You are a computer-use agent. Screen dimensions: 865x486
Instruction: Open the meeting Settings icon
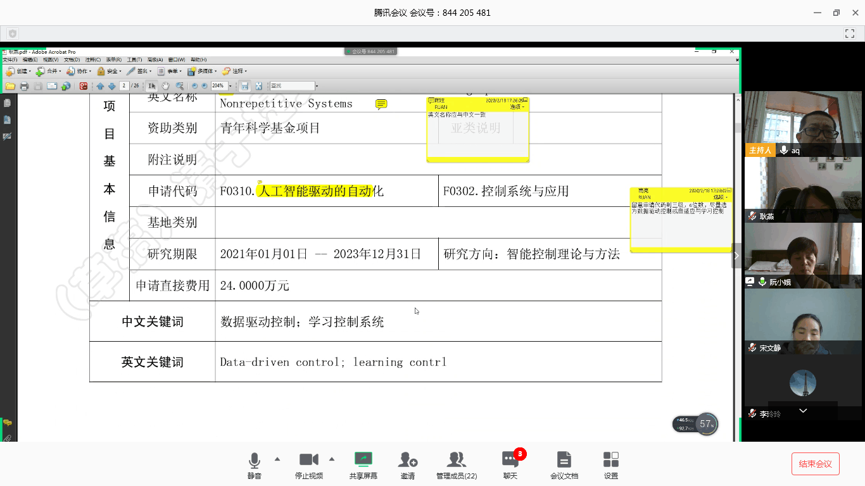[x=611, y=462]
